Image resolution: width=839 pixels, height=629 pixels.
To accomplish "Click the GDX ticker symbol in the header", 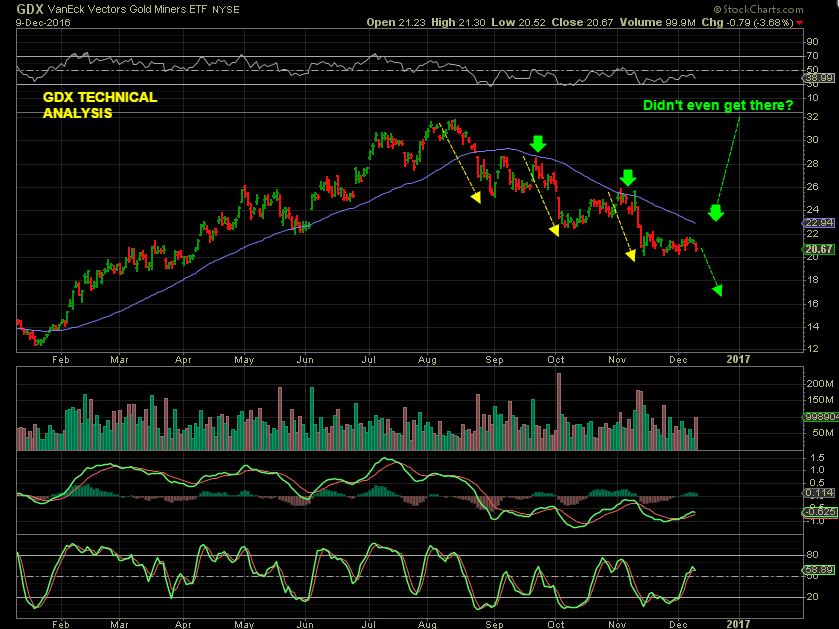I will (x=29, y=9).
